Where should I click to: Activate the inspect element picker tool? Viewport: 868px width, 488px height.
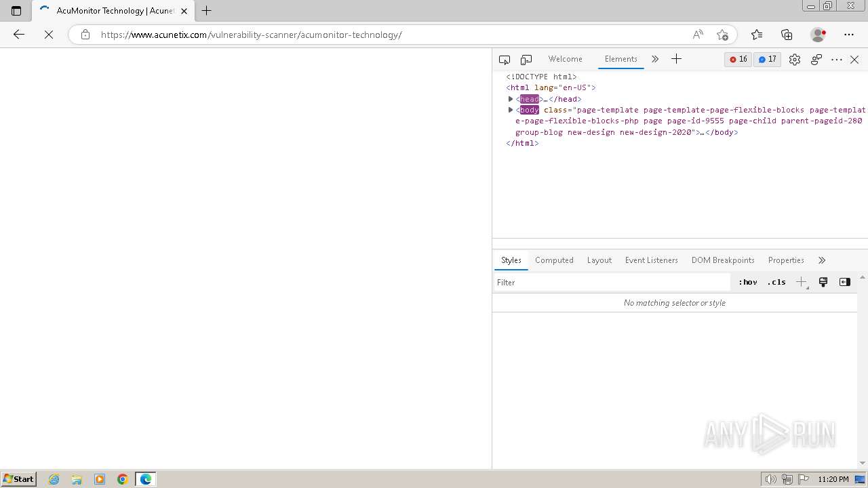[505, 60]
